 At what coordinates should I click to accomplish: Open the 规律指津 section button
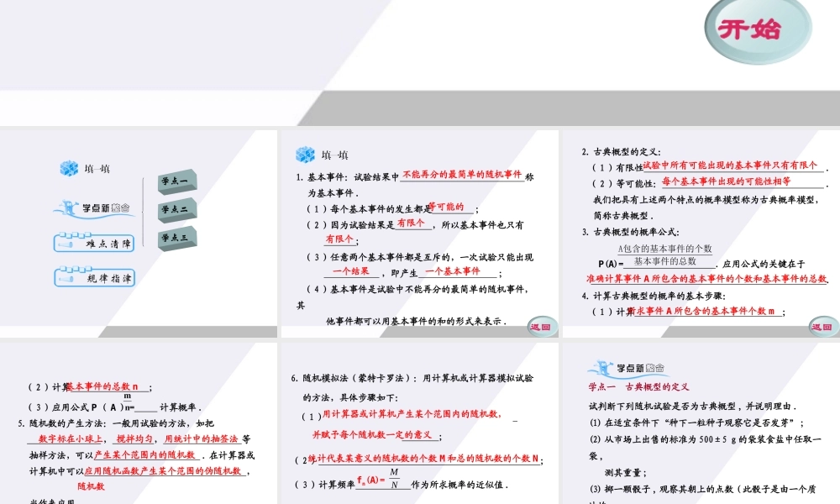pos(94,277)
